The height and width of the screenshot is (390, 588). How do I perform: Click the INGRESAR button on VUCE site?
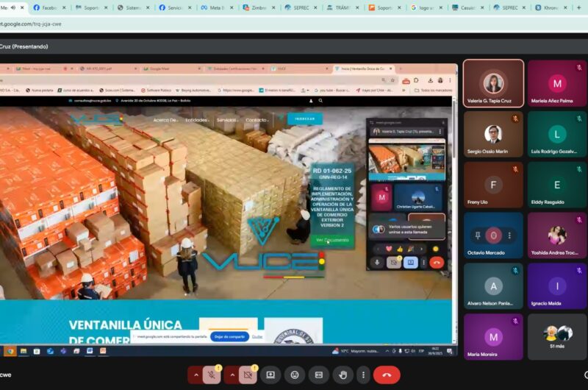click(x=304, y=118)
